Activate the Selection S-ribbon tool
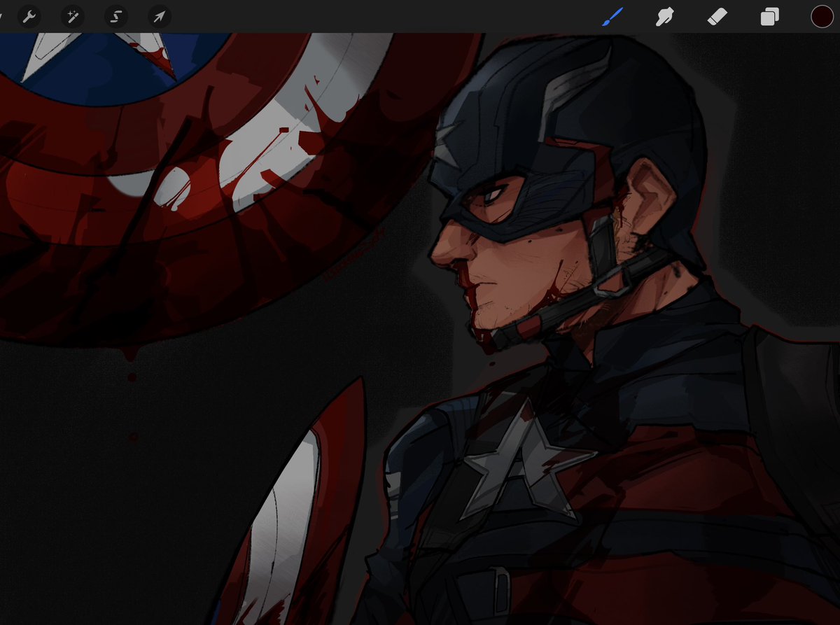 [x=116, y=16]
